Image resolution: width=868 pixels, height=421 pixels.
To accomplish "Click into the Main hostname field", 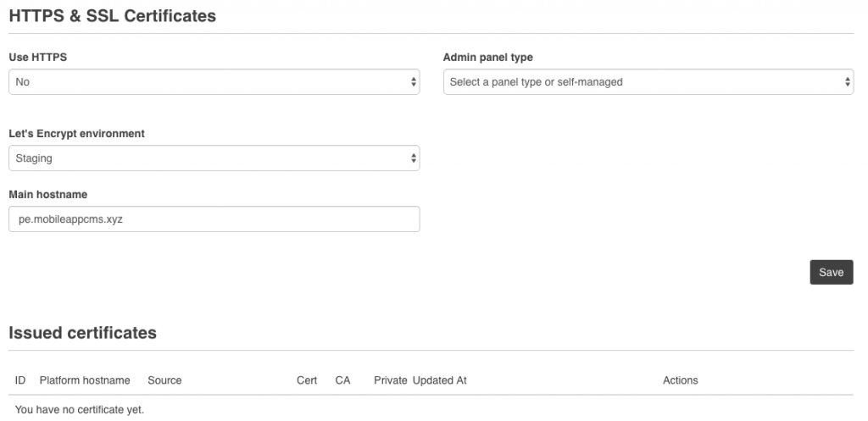I will [214, 219].
